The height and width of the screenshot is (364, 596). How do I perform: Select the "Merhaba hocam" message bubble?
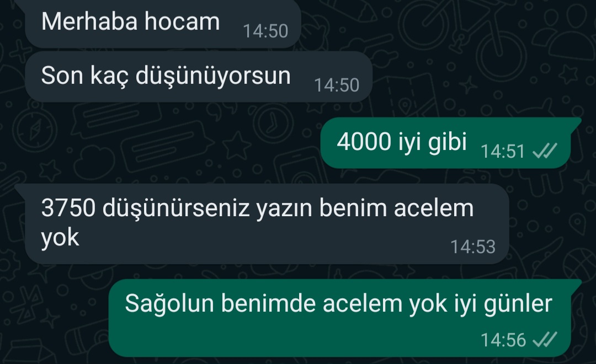coord(163,24)
